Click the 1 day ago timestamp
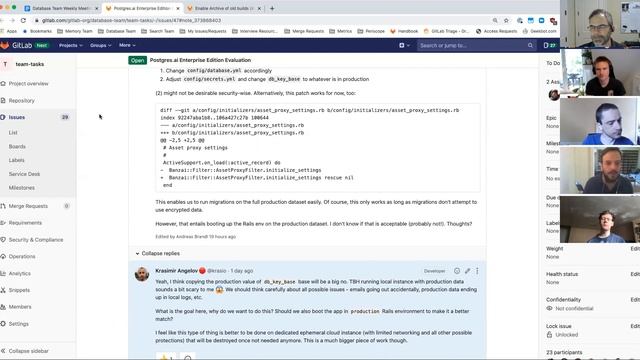The width and height of the screenshot is (640, 360). [x=242, y=271]
